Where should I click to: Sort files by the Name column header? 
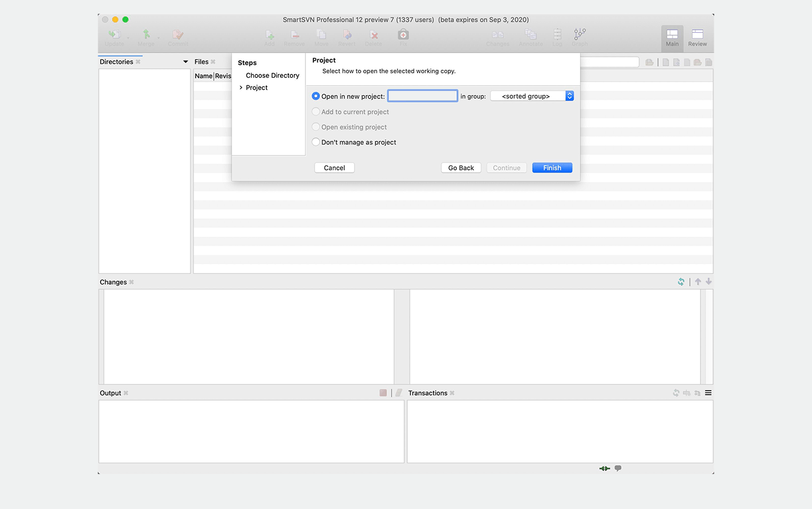204,76
